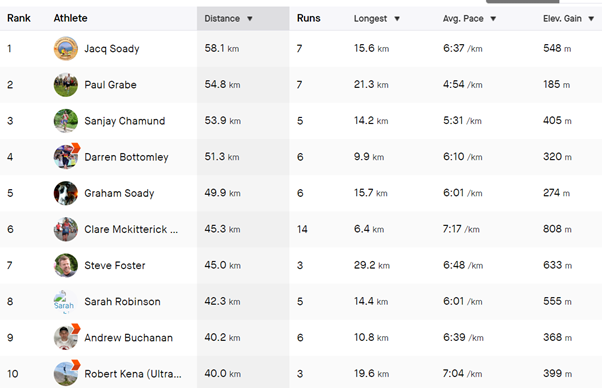Sort leaderboard by Distance column

[228, 18]
